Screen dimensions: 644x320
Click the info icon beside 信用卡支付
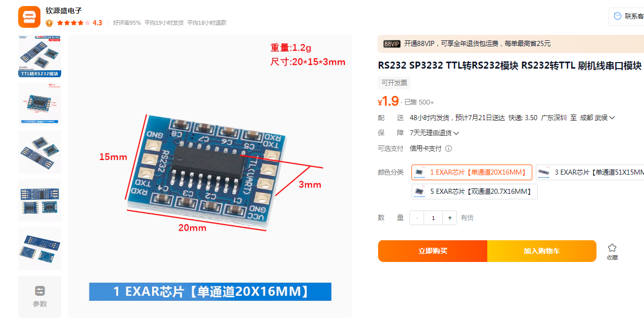[x=448, y=148]
